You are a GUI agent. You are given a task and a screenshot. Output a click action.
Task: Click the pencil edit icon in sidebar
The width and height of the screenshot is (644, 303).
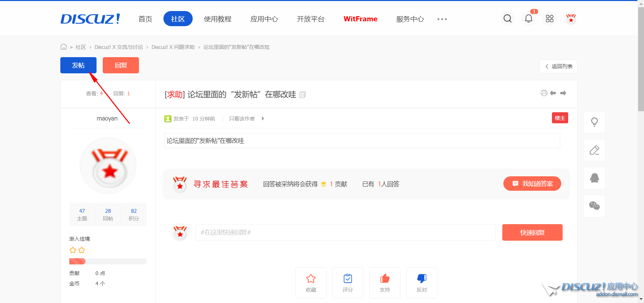(x=594, y=150)
